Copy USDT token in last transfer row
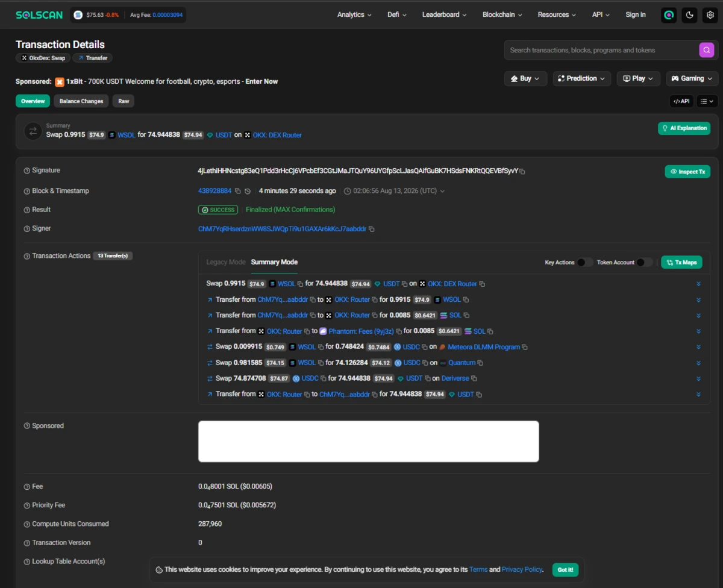The width and height of the screenshot is (723, 588). (x=479, y=395)
